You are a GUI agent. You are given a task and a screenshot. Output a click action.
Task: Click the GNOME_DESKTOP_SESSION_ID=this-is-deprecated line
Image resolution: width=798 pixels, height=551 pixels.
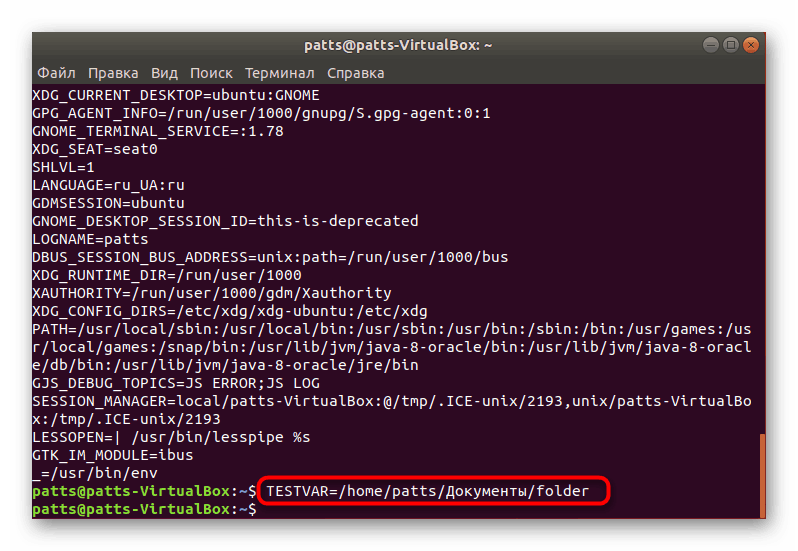click(x=225, y=221)
